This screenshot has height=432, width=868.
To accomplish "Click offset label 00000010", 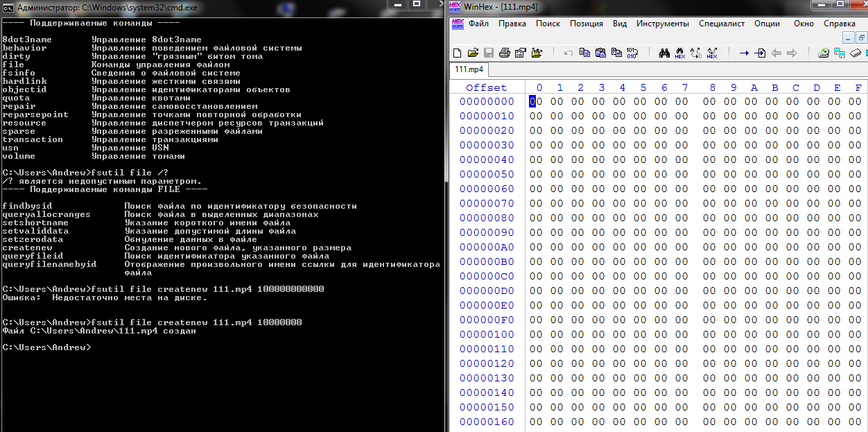I will [x=487, y=116].
